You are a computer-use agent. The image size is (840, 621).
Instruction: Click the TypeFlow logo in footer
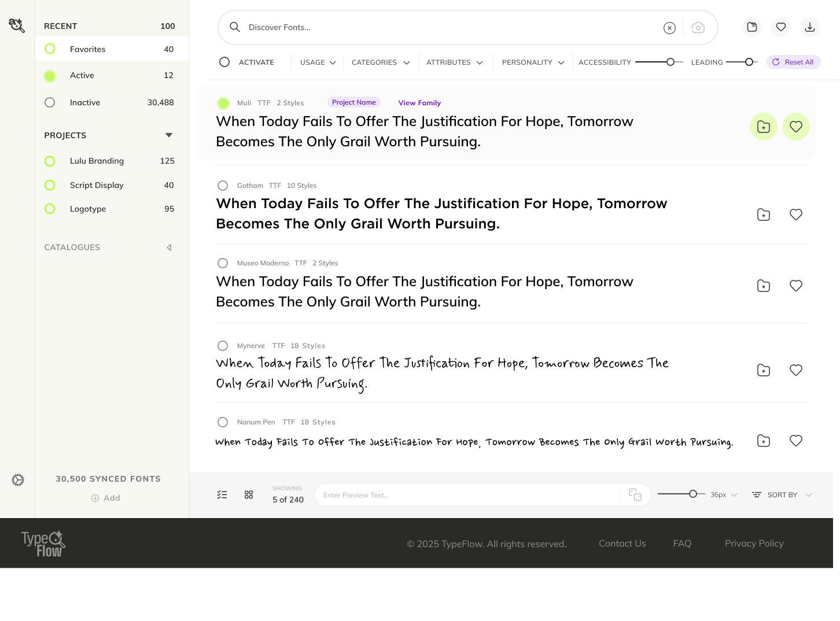[x=43, y=544]
